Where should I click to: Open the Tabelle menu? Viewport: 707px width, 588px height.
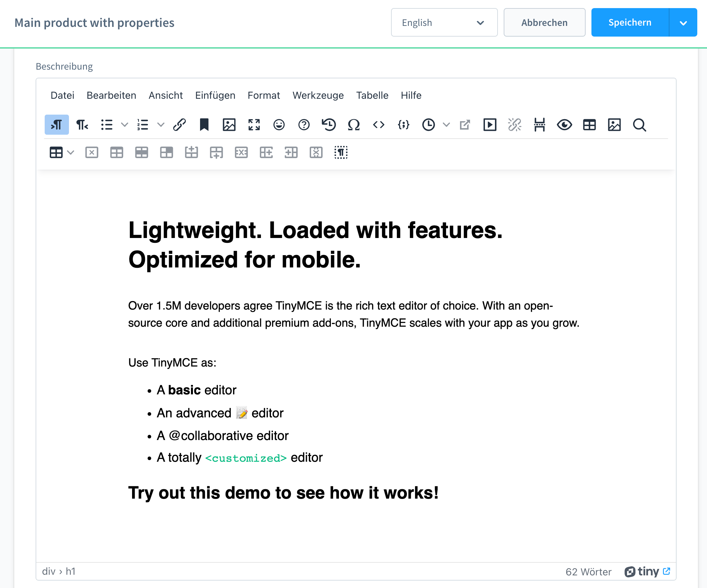(372, 95)
